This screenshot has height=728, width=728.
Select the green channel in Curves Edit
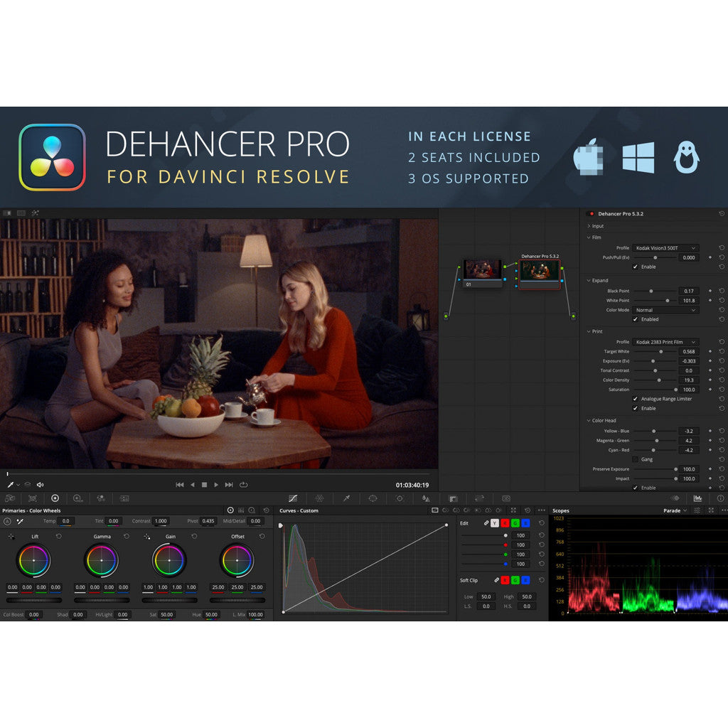click(x=515, y=523)
